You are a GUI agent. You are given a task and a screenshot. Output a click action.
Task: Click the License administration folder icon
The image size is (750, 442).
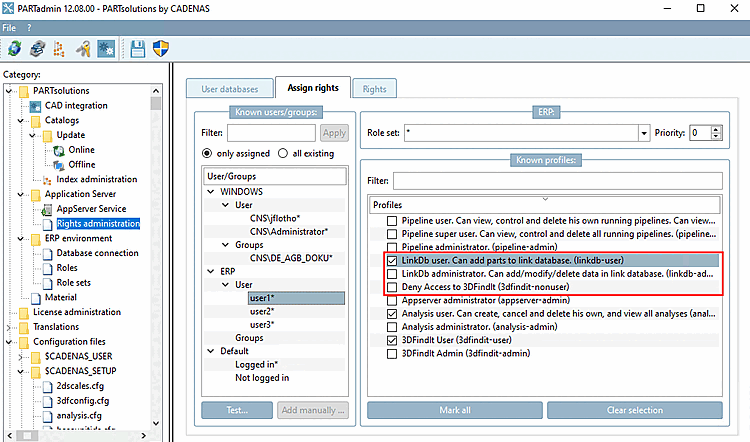pos(24,313)
